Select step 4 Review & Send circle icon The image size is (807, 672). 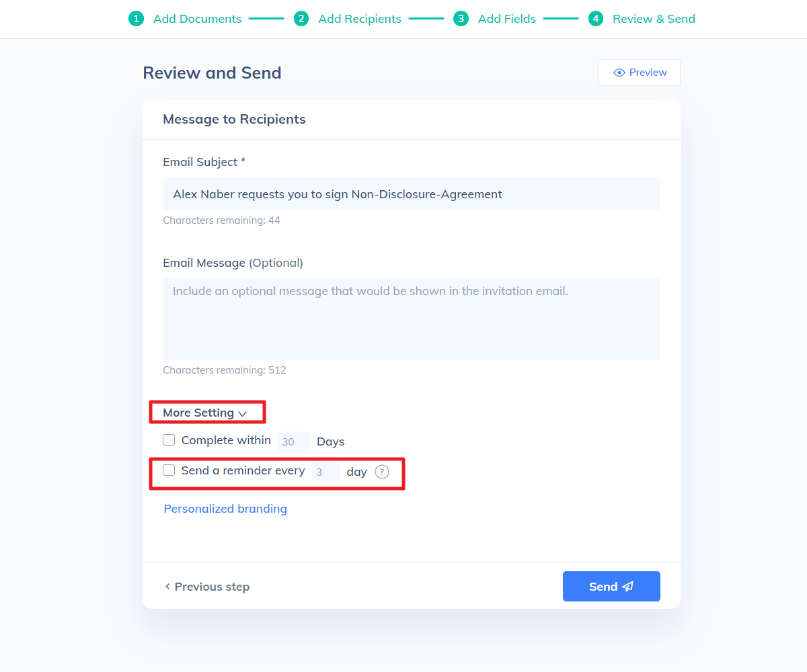[x=596, y=19]
